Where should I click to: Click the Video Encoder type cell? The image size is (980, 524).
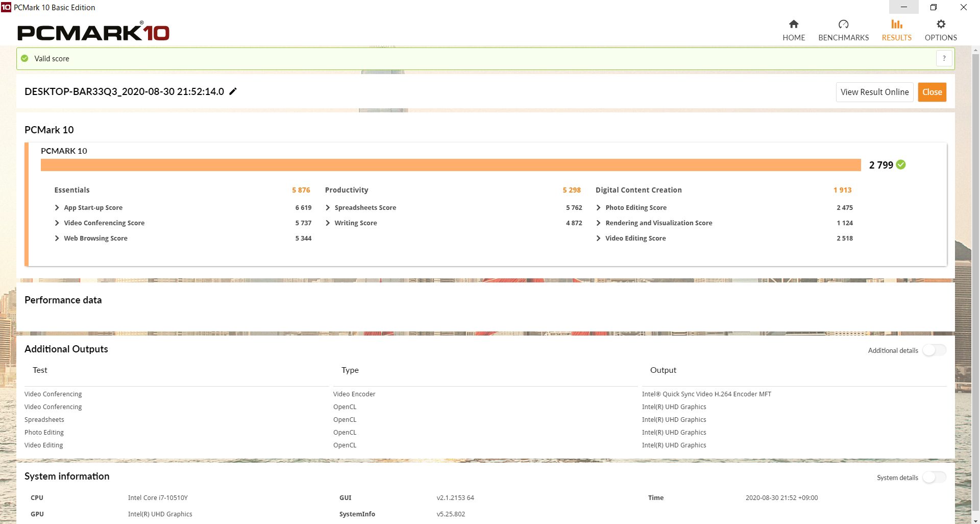[x=354, y=394]
